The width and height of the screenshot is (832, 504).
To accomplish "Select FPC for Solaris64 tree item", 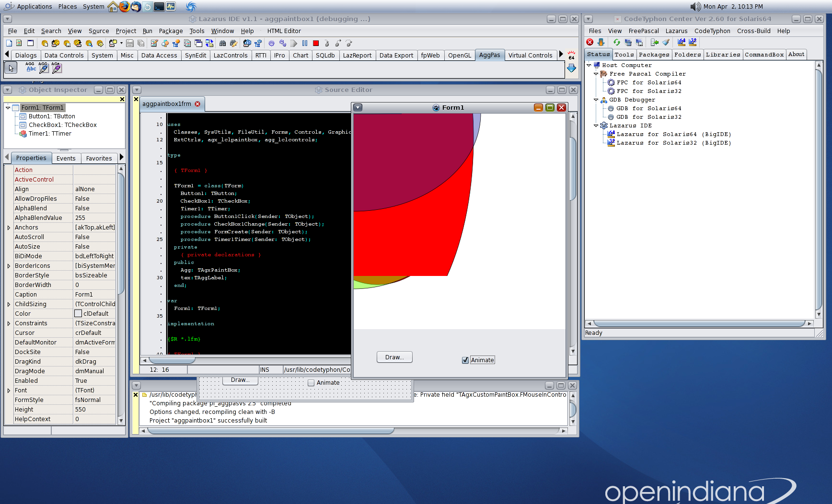I will coord(649,82).
